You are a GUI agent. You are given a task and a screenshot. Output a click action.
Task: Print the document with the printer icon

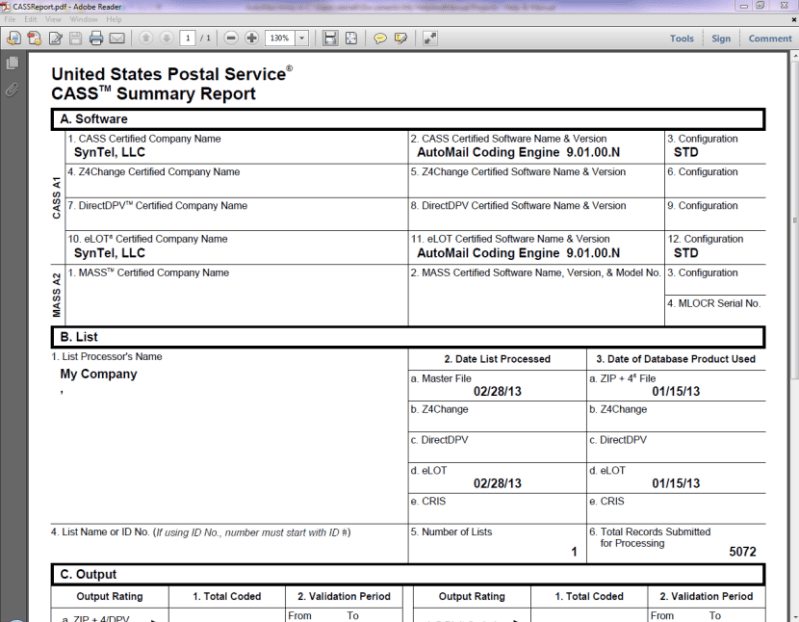coord(96,38)
